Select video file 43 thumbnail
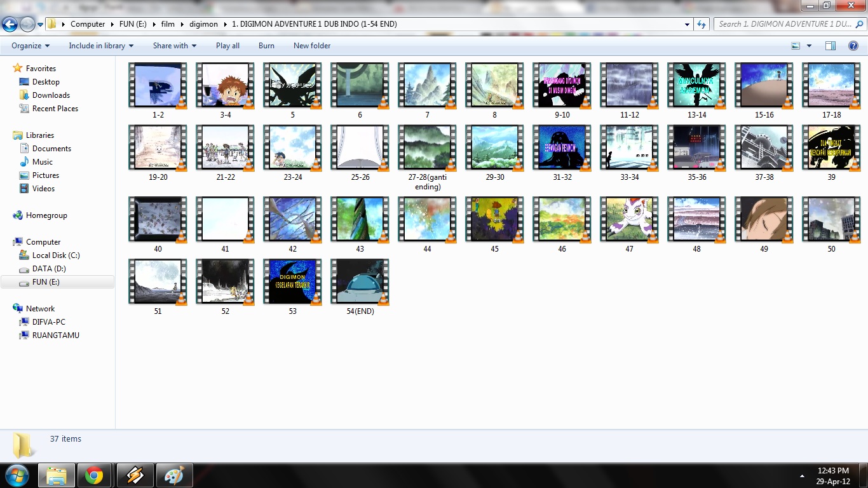The width and height of the screenshot is (868, 488). point(360,219)
